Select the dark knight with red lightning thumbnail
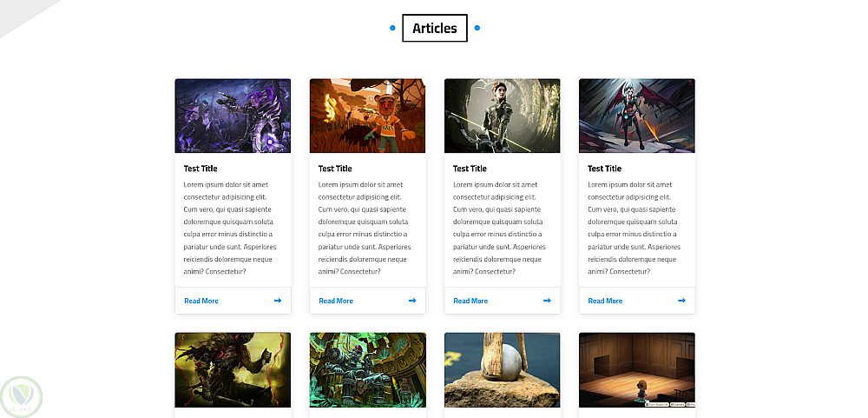Viewport: 868px width, 418px height. (x=233, y=370)
